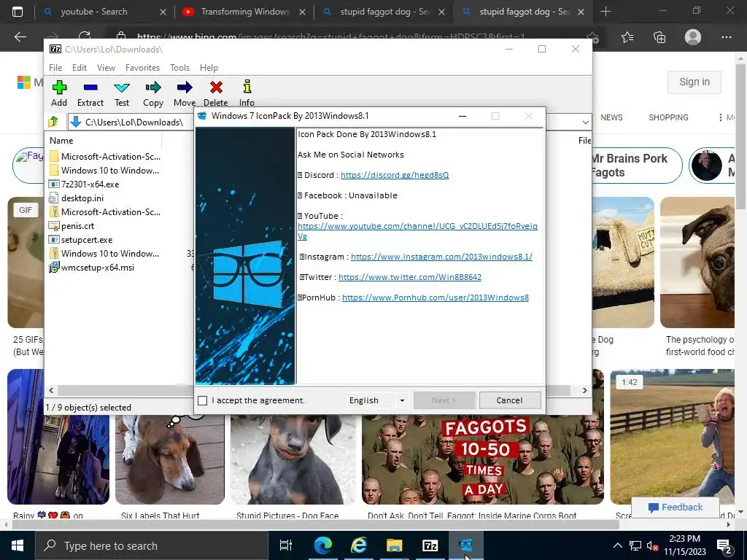Open Task View from the taskbar
Image resolution: width=747 pixels, height=560 pixels.
[x=286, y=545]
